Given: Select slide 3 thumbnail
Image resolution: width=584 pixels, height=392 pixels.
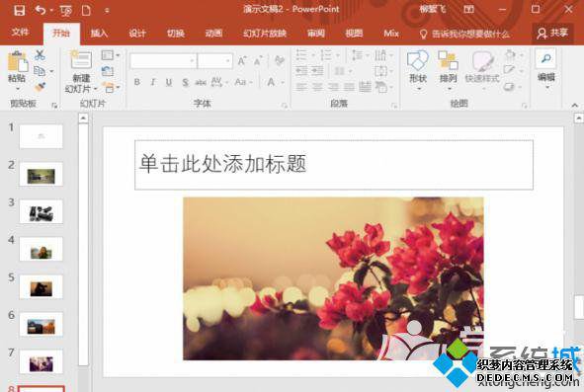Looking at the screenshot, I should 41,211.
